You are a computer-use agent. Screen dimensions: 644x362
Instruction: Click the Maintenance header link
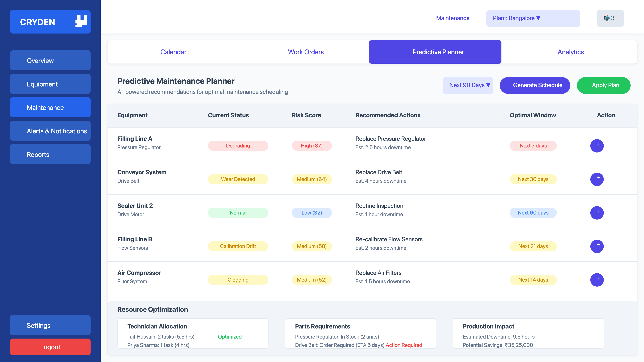pos(453,18)
